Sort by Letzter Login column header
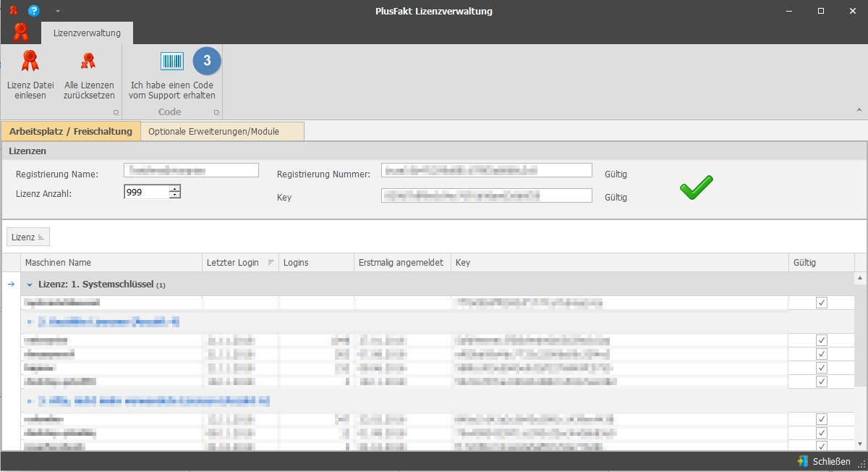Viewport: 868px width, 472px height. pos(241,262)
